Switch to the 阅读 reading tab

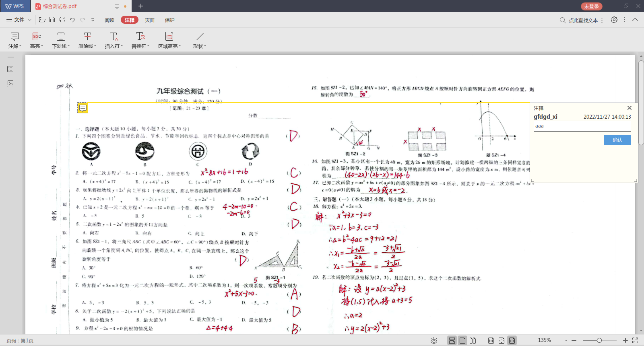[x=109, y=20]
